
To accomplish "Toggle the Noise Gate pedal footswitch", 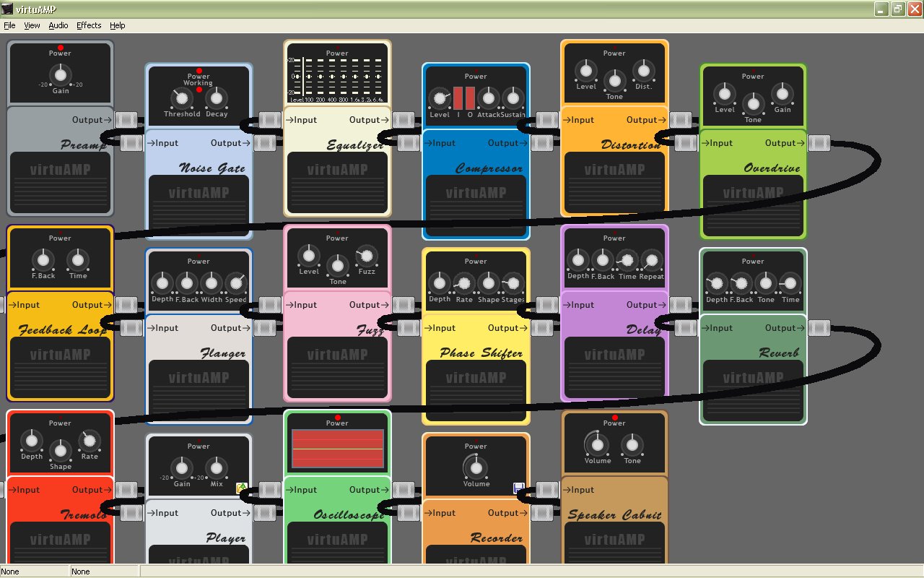I will point(199,204).
